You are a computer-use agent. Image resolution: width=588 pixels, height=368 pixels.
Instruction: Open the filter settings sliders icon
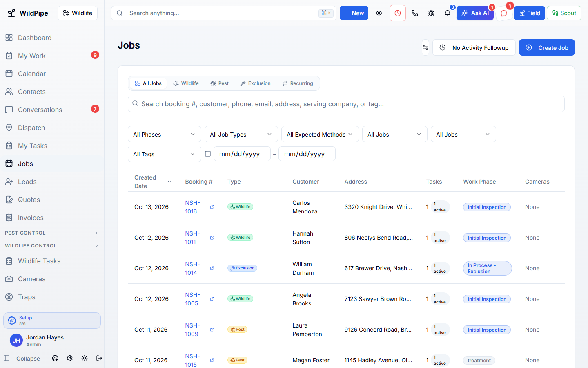[425, 47]
